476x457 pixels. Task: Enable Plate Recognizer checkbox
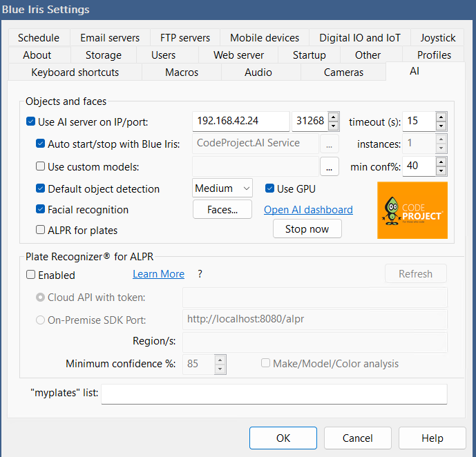(30, 275)
